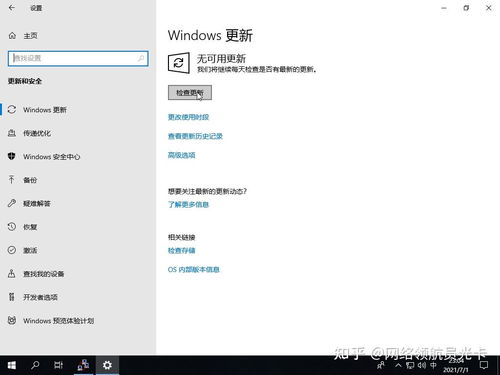Open the Windows Start button
This screenshot has width=500, height=375.
tap(12, 365)
